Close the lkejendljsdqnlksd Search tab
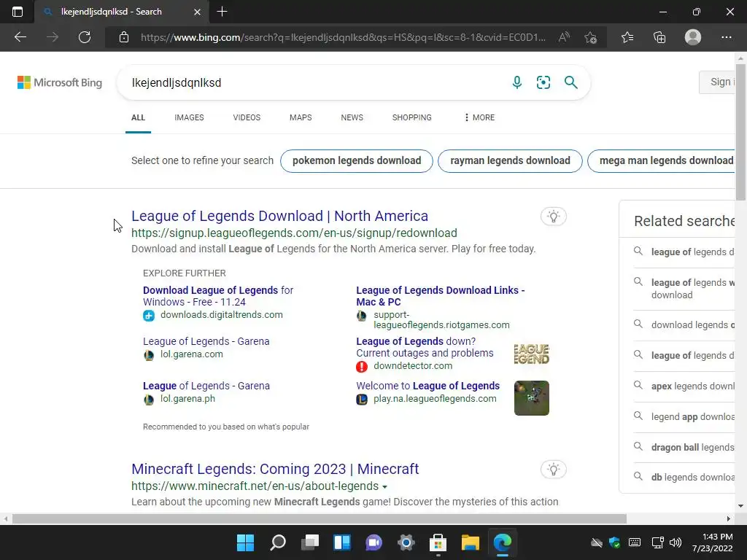The height and width of the screenshot is (560, 747). pos(197,12)
